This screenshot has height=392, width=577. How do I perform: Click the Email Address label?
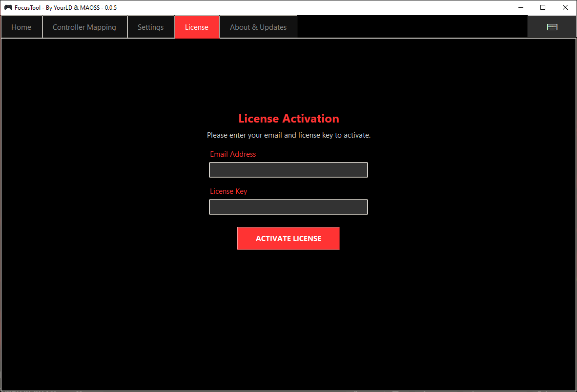[x=233, y=154]
